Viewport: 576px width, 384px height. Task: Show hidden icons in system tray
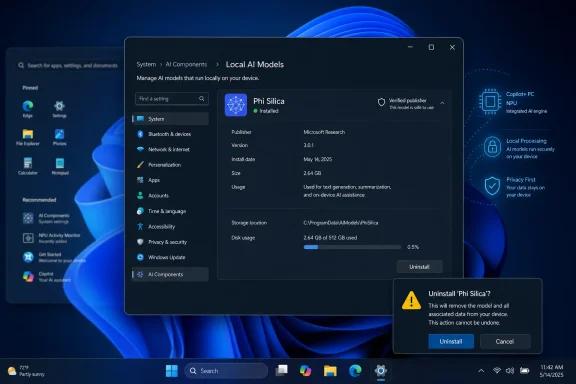tap(481, 371)
